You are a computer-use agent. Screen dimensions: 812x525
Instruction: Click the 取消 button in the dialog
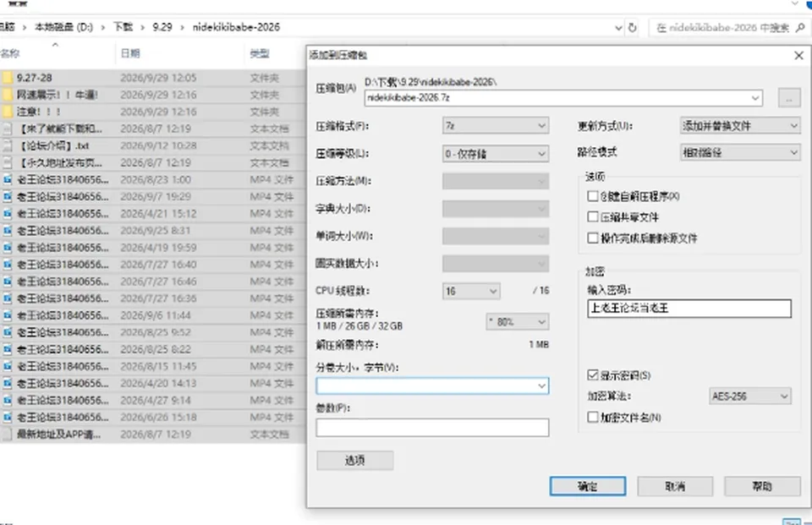pos(675,486)
